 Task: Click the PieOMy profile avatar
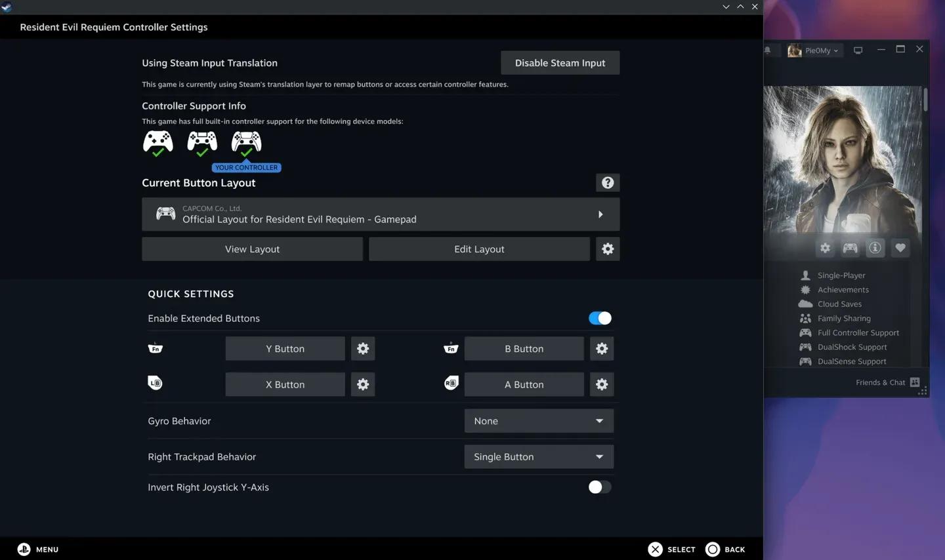coord(794,50)
